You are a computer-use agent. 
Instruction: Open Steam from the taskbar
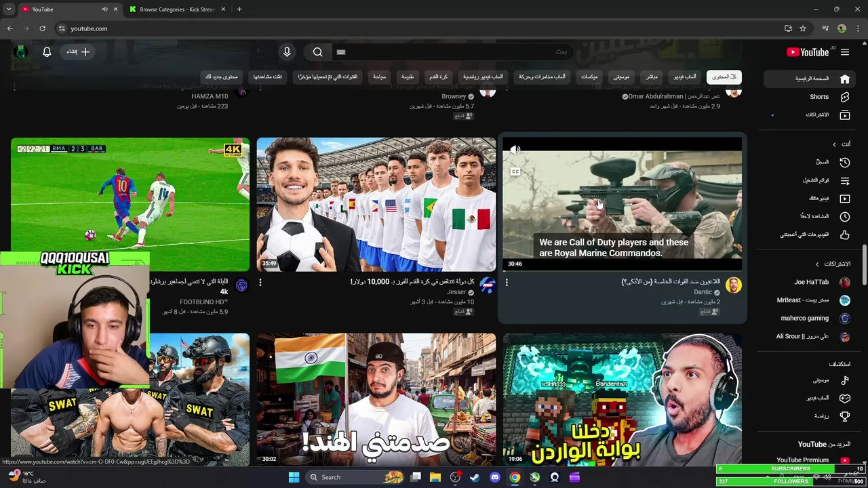(475, 477)
